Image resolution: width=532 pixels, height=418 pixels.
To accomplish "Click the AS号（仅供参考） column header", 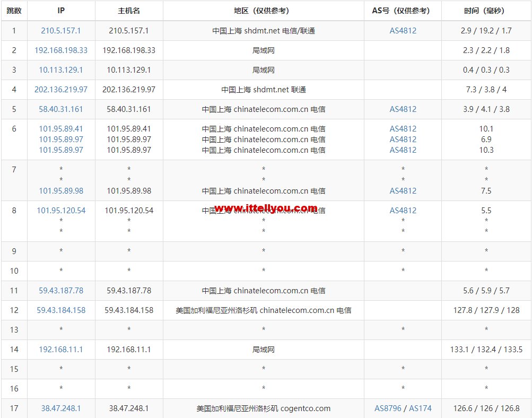I will [403, 11].
